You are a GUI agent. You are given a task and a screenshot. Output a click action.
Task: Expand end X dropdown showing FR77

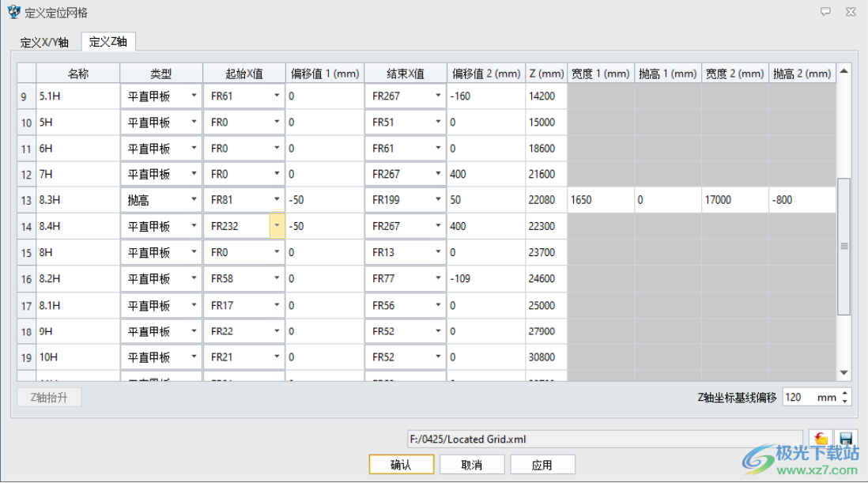[x=438, y=278]
